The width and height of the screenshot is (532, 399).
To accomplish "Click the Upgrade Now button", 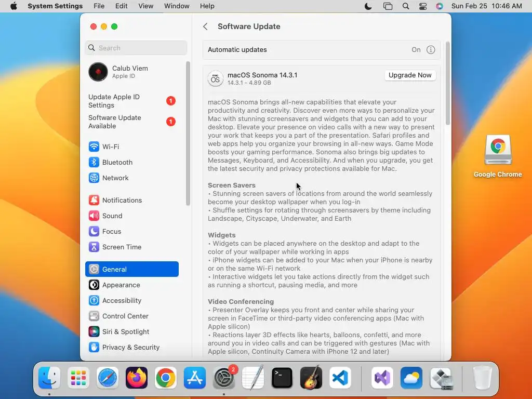I will [x=410, y=75].
